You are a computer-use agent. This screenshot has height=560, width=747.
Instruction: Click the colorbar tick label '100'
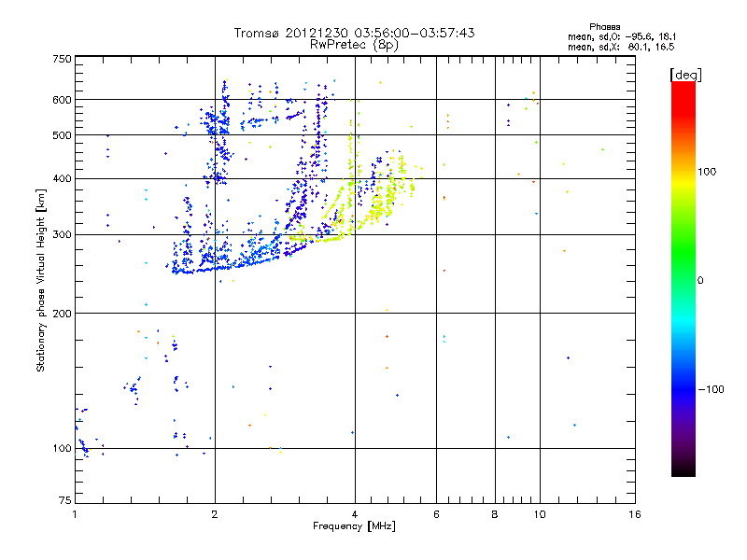707,172
